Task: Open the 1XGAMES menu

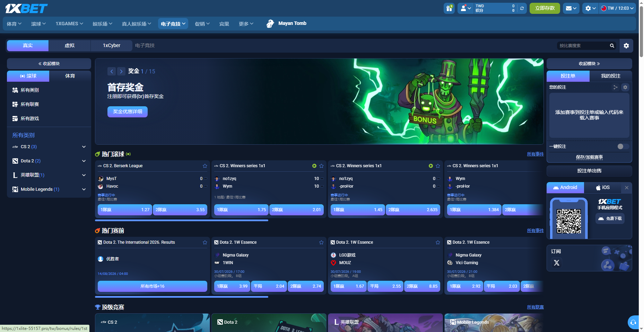Action: [69, 24]
